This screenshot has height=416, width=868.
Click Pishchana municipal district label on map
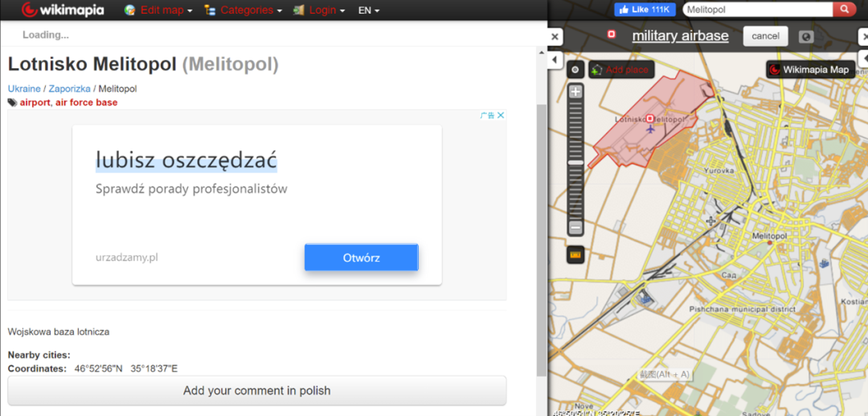click(742, 309)
